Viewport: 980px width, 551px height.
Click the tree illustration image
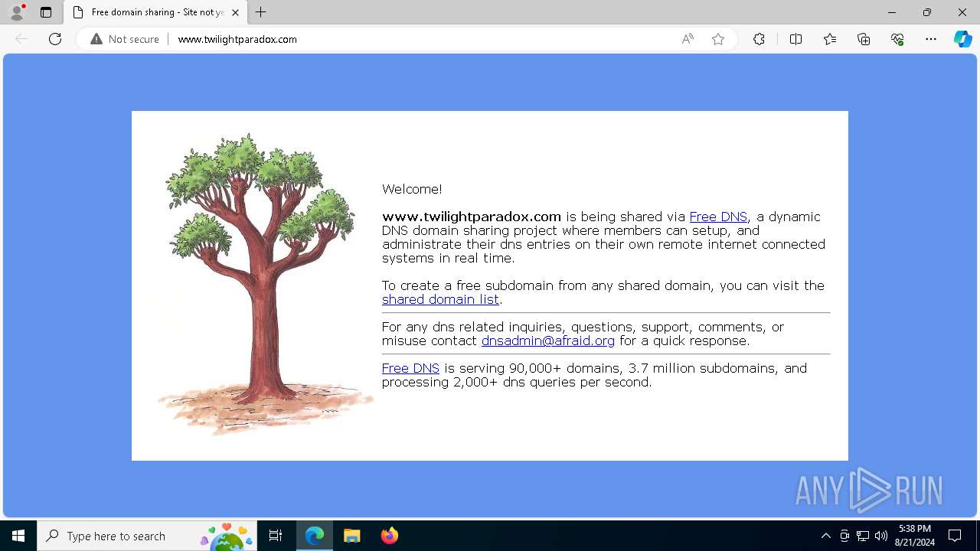(264, 285)
